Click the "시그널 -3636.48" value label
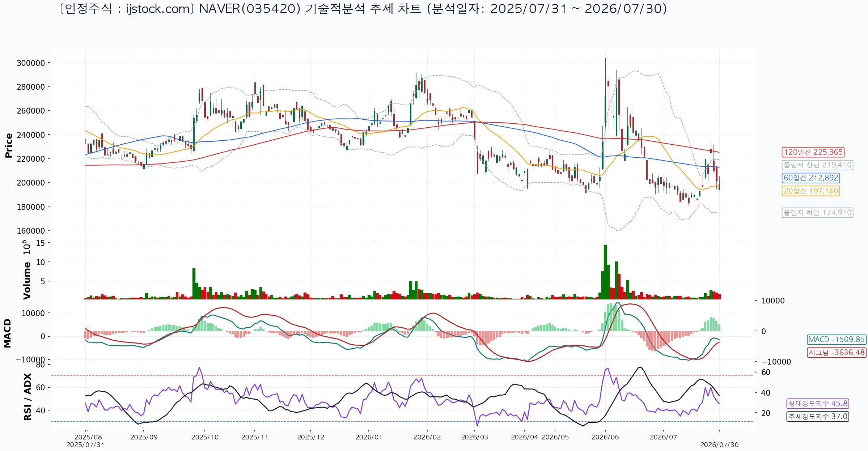868x451 pixels. [837, 352]
